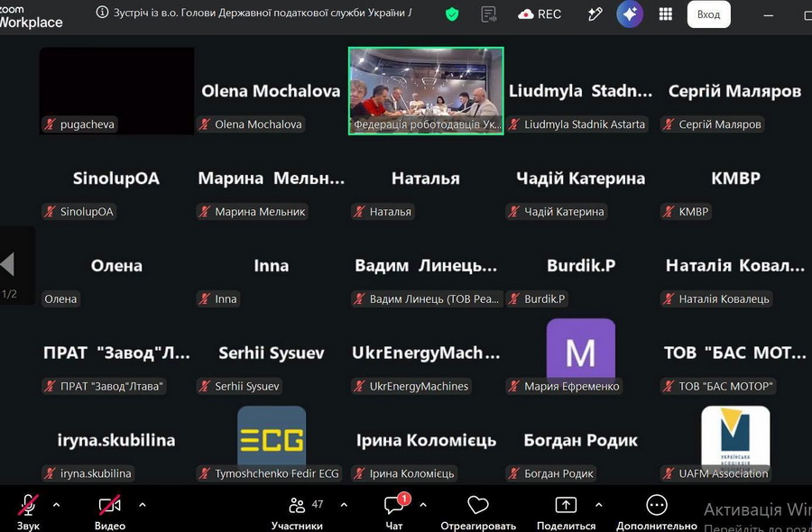Click the 47 participants count

tap(318, 504)
